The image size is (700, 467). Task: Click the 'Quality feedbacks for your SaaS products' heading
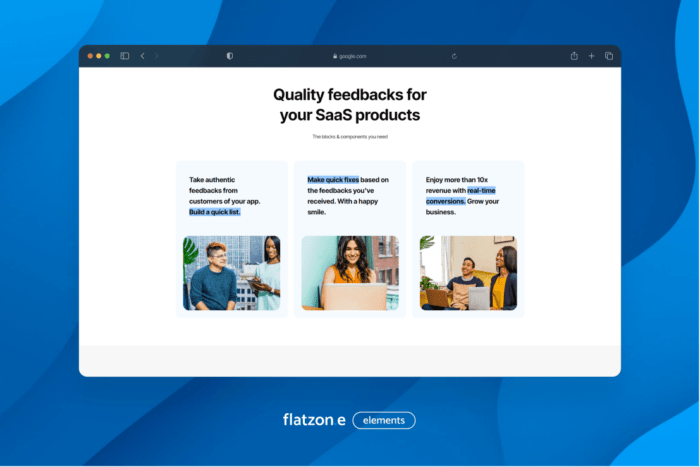pos(350,105)
